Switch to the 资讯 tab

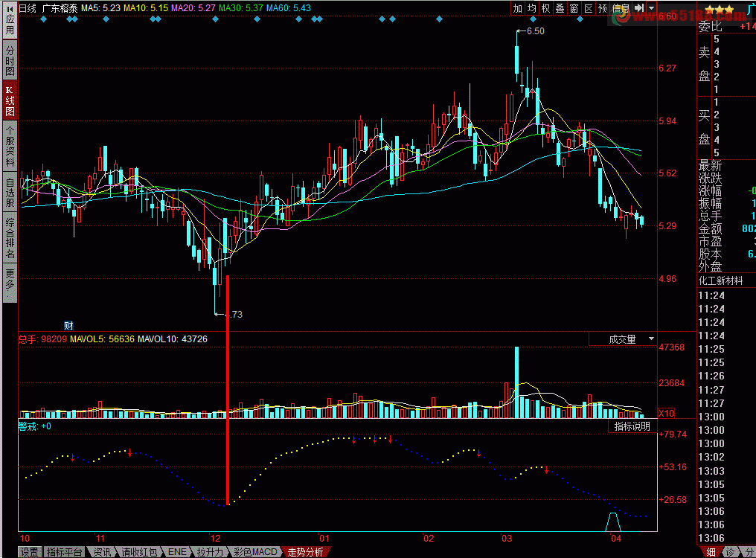pyautogui.click(x=102, y=552)
